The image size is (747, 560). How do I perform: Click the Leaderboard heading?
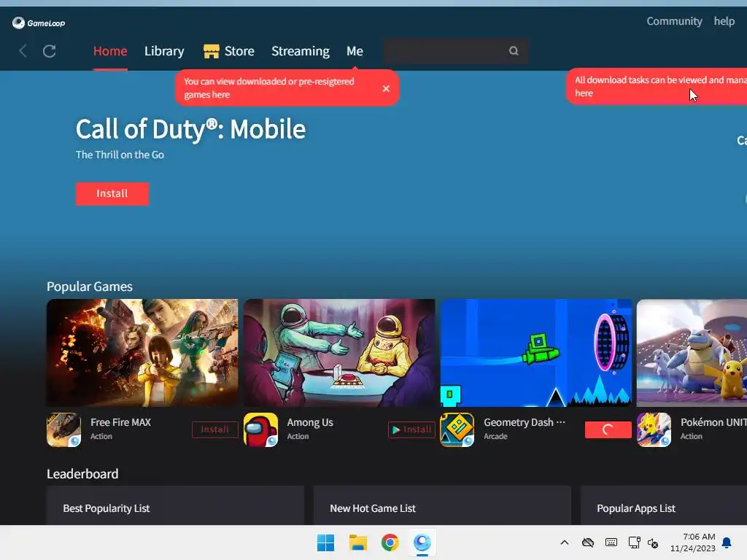(x=82, y=474)
